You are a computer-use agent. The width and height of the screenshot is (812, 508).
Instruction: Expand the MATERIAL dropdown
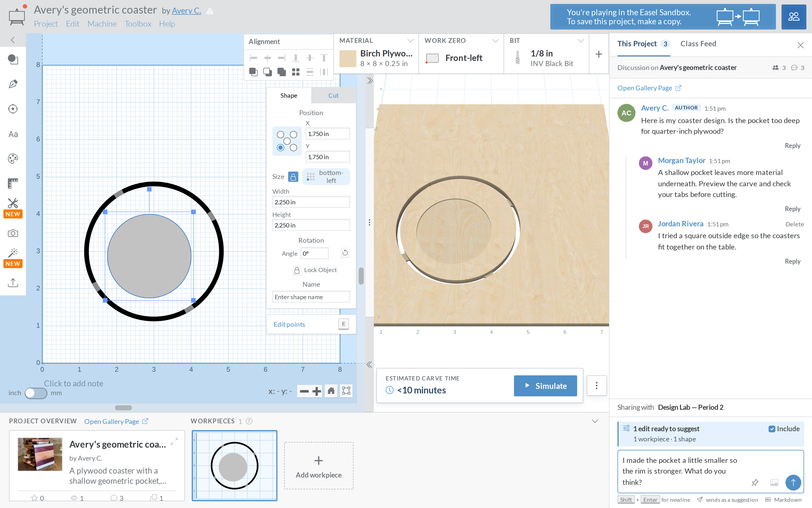tap(410, 41)
